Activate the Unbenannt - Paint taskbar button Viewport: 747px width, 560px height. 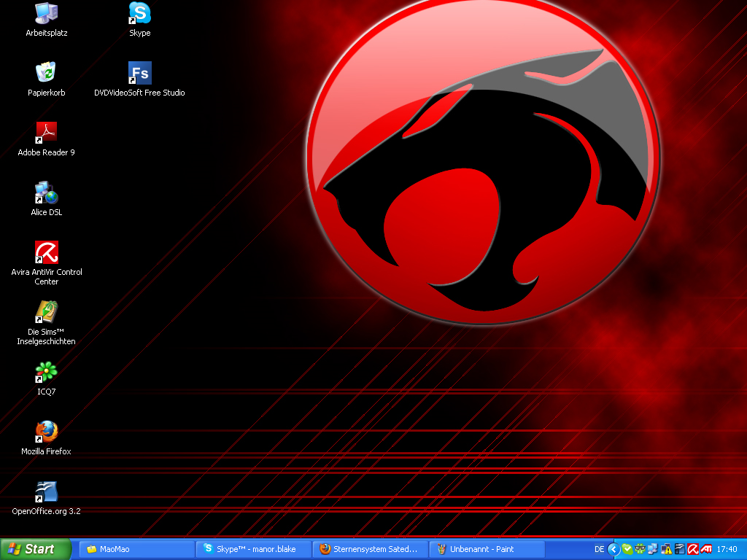coord(487,549)
